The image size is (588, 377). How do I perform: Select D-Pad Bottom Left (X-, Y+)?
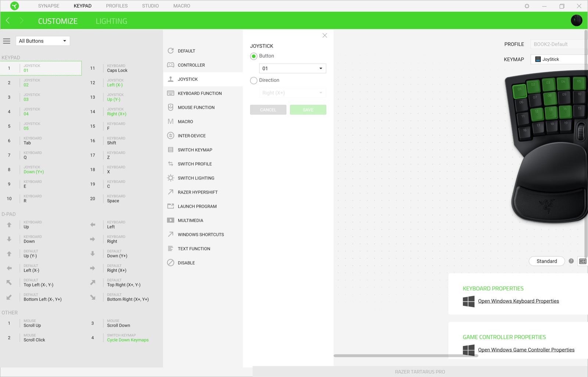[41, 297]
